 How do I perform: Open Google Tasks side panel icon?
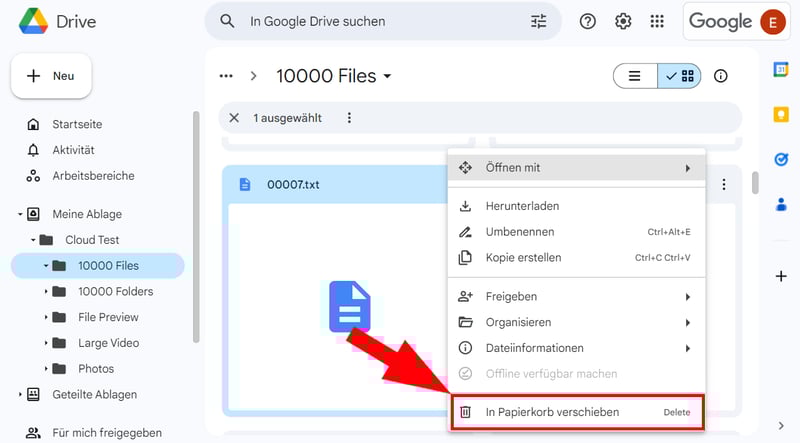(781, 159)
